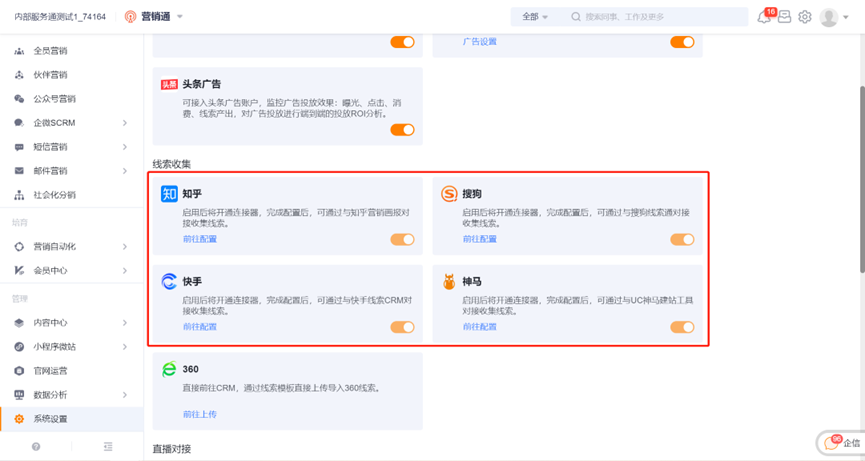This screenshot has width=865, height=461.
Task: Click the 搜狗 logo icon
Action: 449,194
